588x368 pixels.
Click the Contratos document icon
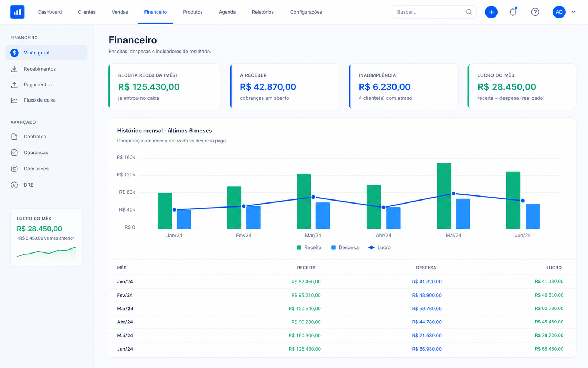coord(14,137)
